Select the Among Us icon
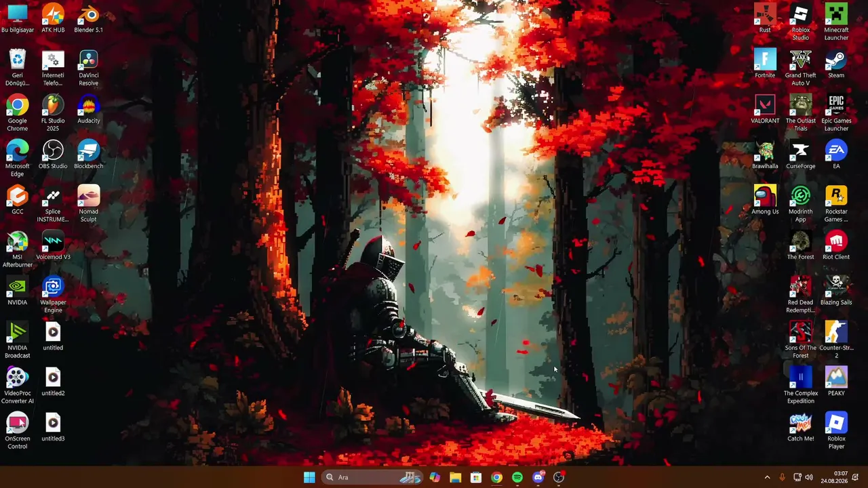868x488 pixels. coord(765,201)
